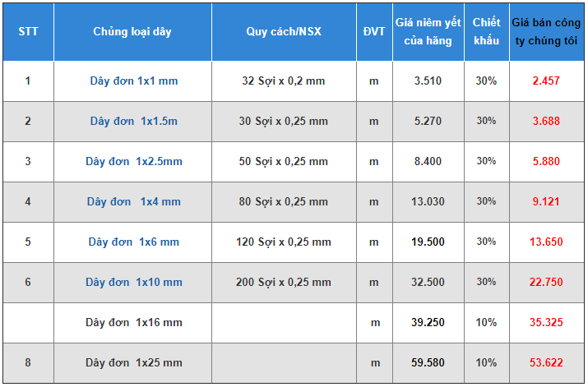Click the "Giá bán công ty chúng tôi" header
This screenshot has width=588, height=387.
(x=546, y=32)
